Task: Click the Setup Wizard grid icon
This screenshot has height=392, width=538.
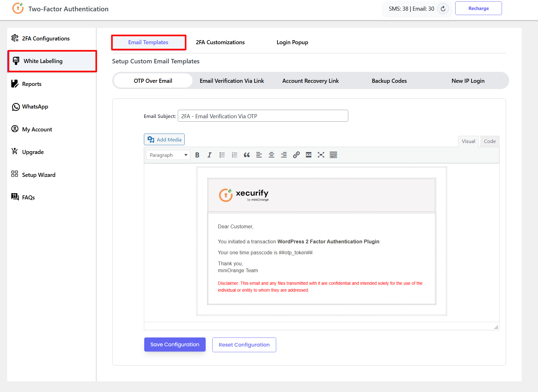Action: pos(15,174)
